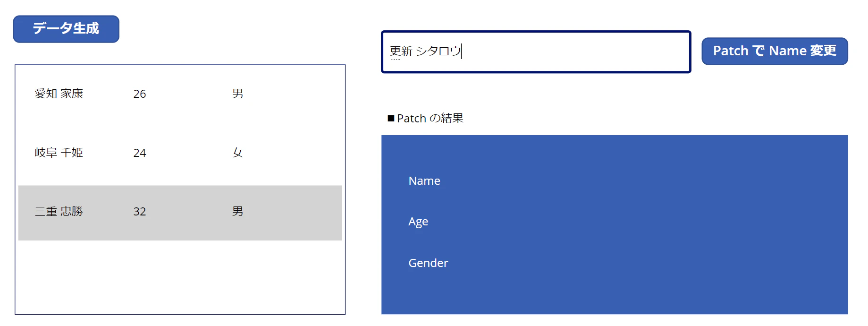Click the Name label in result panel

click(424, 181)
